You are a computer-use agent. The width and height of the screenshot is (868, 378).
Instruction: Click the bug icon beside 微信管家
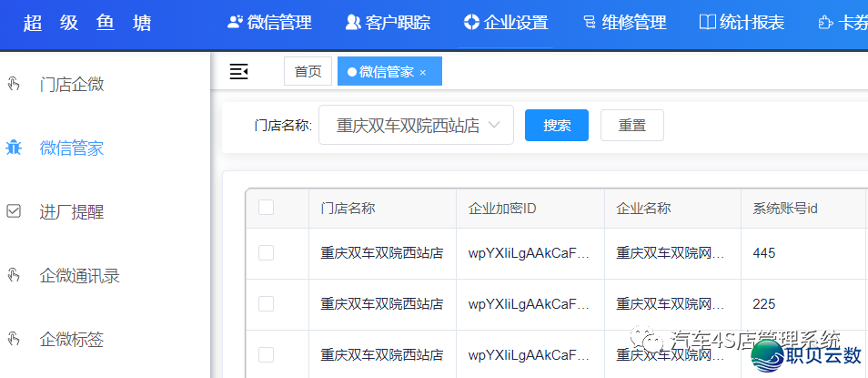14,148
